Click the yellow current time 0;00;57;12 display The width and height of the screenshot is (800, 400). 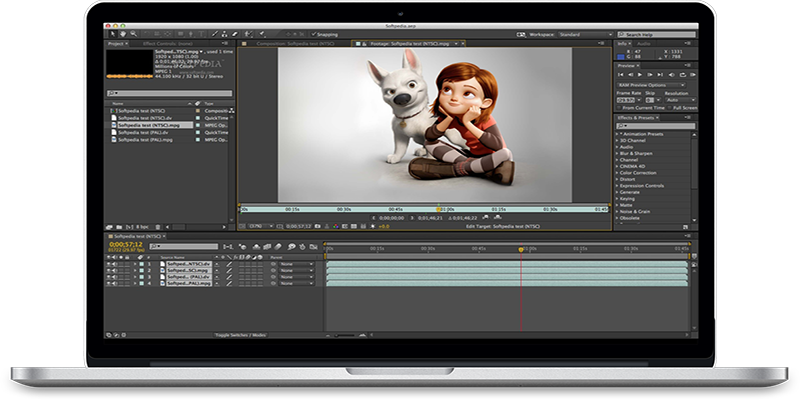(x=126, y=245)
